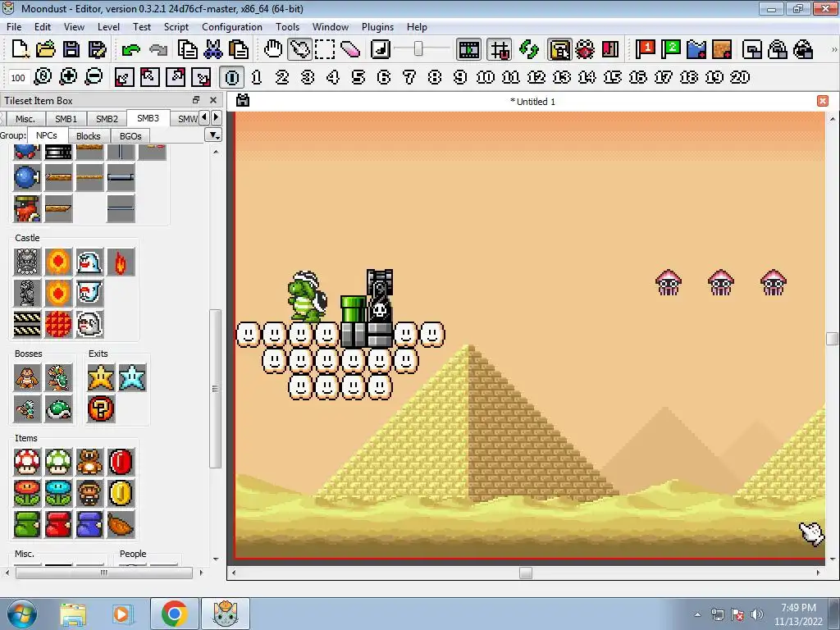Click the New file icon

[20, 49]
